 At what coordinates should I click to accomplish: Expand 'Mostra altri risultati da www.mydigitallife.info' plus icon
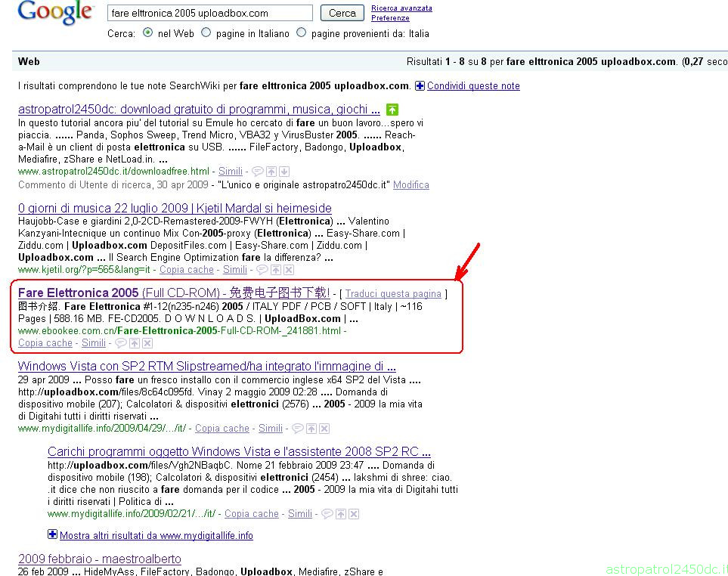[52, 534]
